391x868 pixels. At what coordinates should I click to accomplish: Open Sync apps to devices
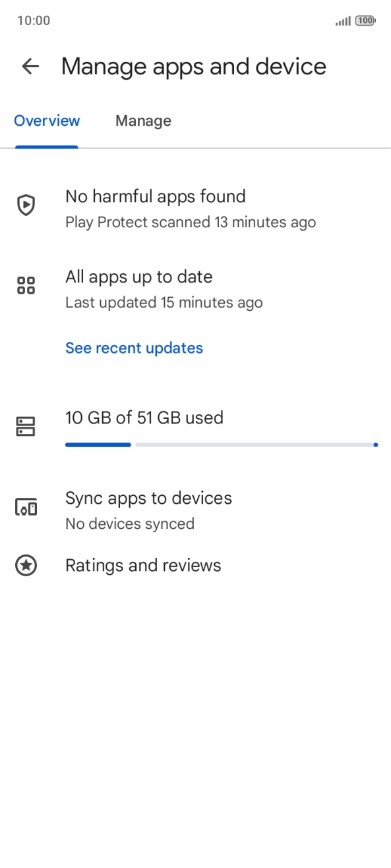pyautogui.click(x=195, y=510)
